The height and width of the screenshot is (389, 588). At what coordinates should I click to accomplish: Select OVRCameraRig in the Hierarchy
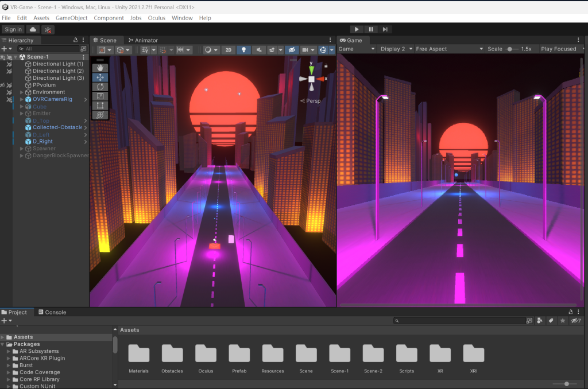pyautogui.click(x=52, y=99)
